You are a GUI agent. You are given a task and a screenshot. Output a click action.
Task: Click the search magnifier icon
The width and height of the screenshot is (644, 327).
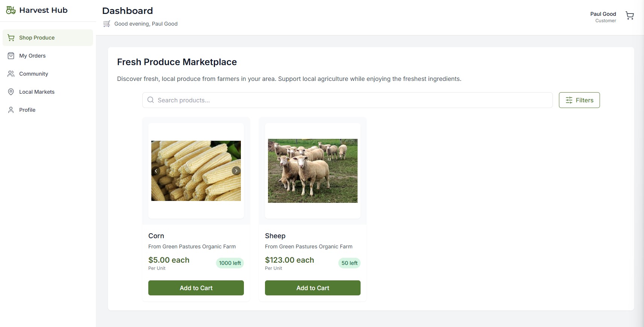(x=151, y=100)
